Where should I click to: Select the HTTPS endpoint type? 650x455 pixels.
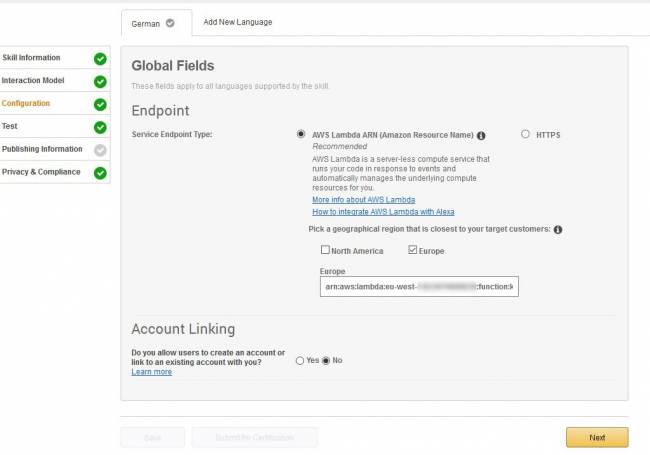point(526,134)
